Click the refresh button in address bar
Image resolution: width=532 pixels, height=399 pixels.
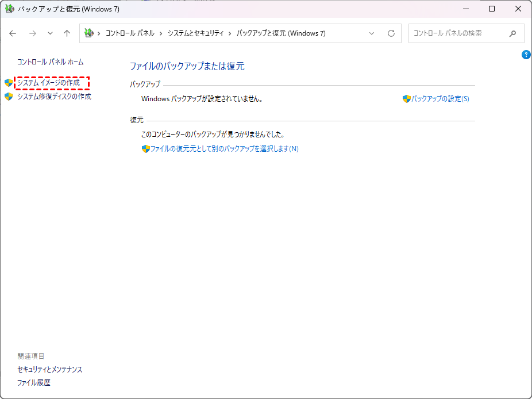pos(391,33)
